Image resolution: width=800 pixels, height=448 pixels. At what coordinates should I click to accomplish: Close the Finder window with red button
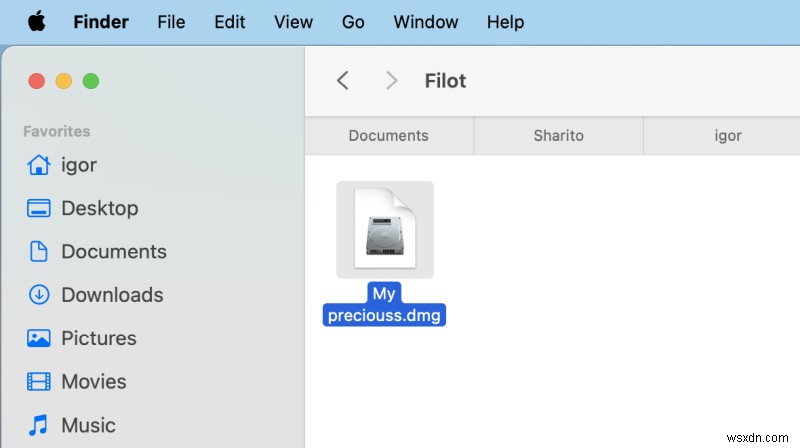[x=37, y=81]
